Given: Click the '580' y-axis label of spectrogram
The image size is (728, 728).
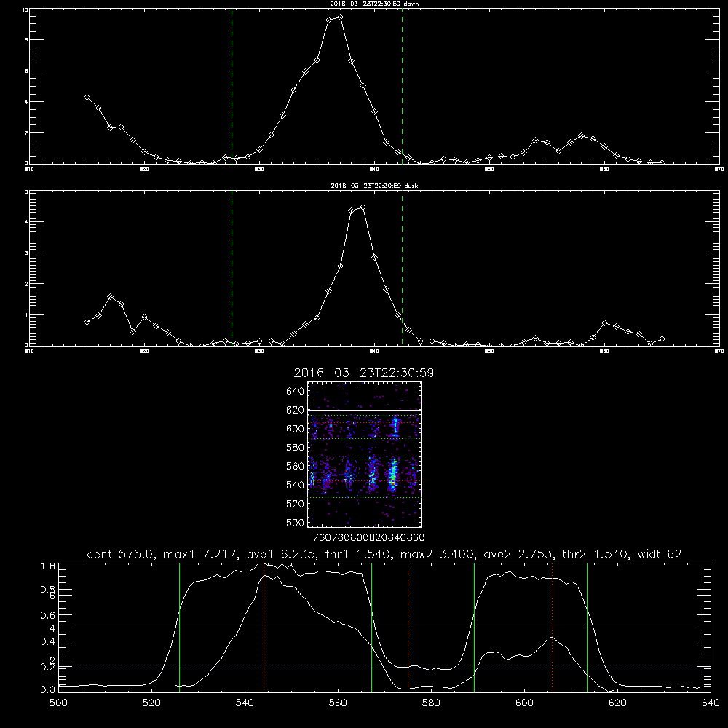Looking at the screenshot, I should (296, 448).
